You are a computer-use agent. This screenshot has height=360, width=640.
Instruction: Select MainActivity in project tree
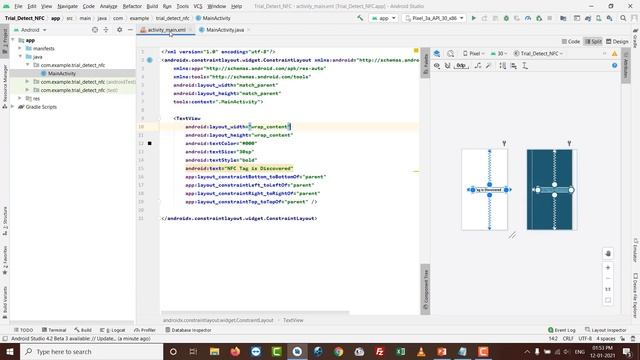click(61, 73)
